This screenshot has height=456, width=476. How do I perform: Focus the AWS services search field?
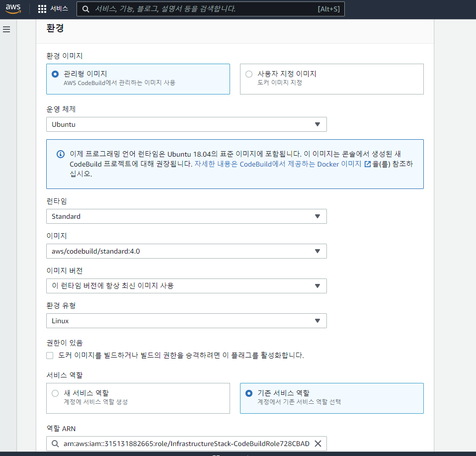coord(210,9)
